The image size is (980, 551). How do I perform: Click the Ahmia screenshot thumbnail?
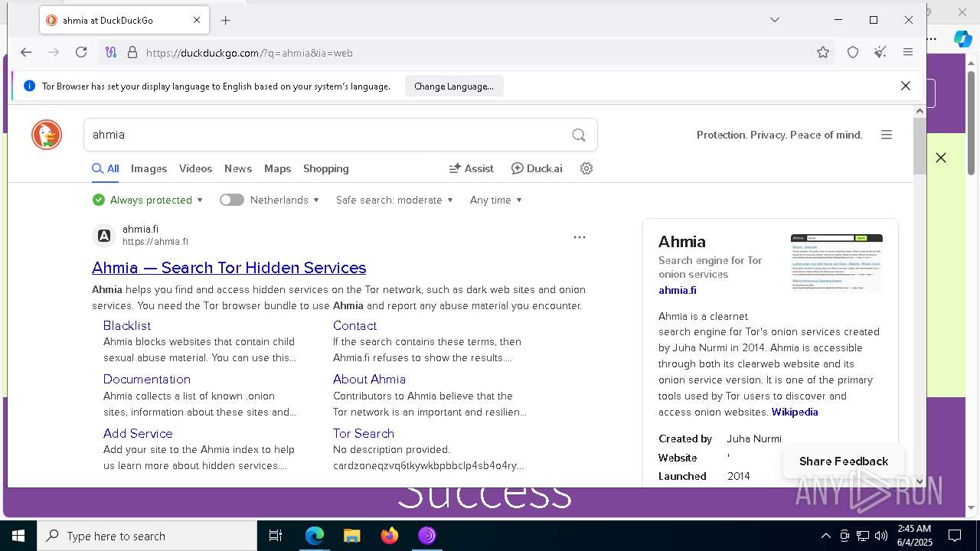pyautogui.click(x=837, y=262)
